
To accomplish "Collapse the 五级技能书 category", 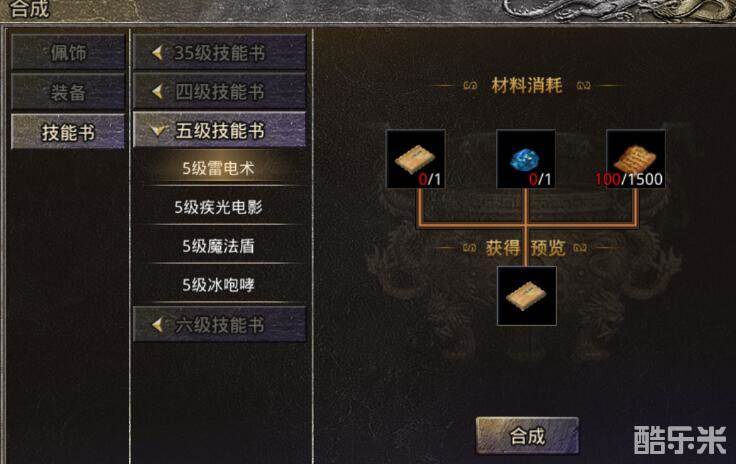I will click(220, 129).
